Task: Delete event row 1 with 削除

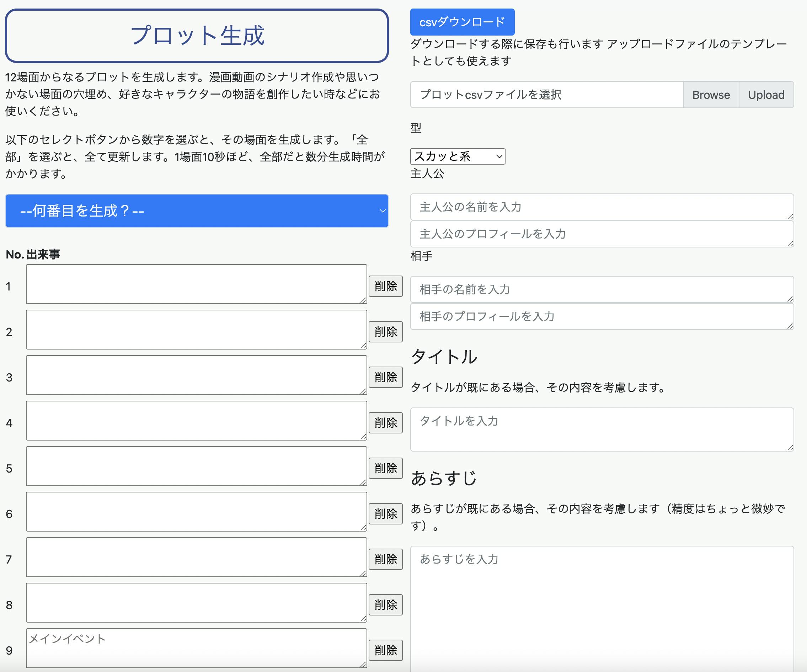Action: [x=385, y=286]
